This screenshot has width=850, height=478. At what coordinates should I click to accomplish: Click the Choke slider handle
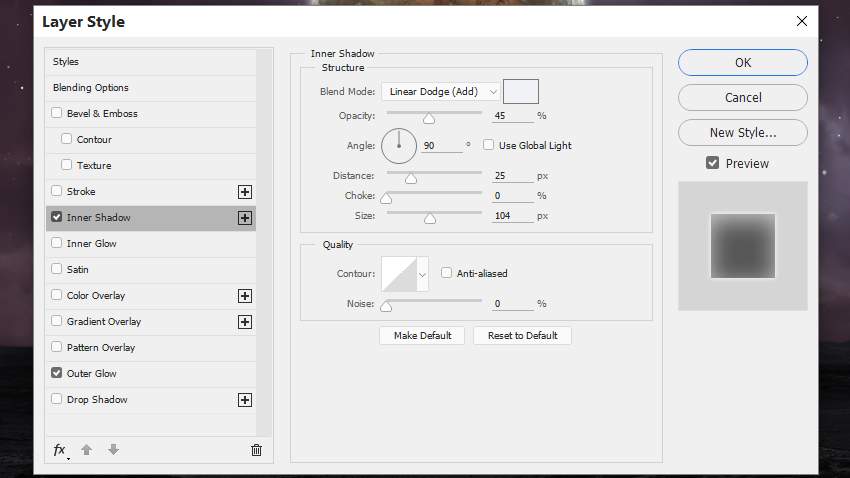coord(386,198)
